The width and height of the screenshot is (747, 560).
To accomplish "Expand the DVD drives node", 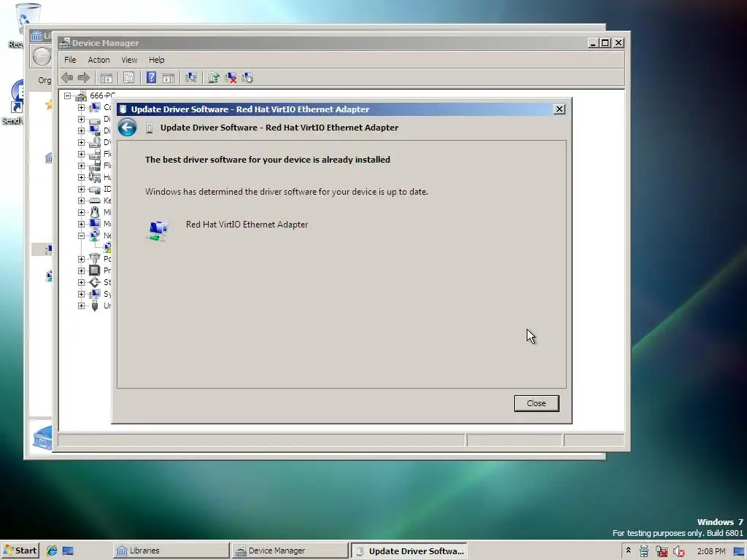I will pos(81,142).
